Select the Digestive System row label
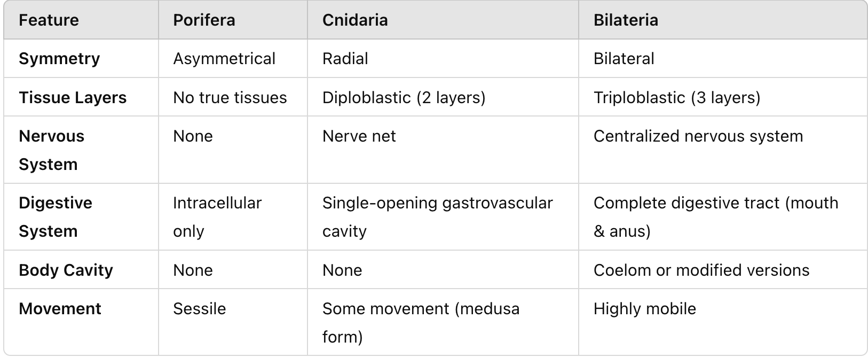Image resolution: width=868 pixels, height=357 pixels. (56, 217)
